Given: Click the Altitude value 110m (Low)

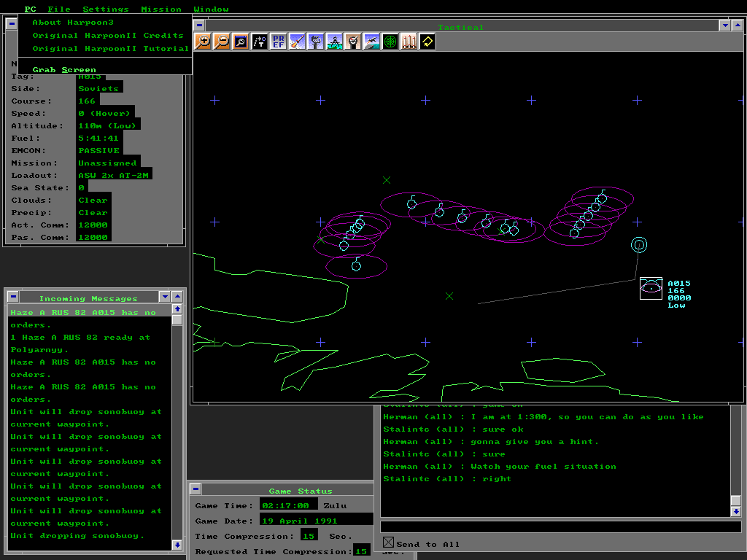Looking at the screenshot, I should (108, 125).
